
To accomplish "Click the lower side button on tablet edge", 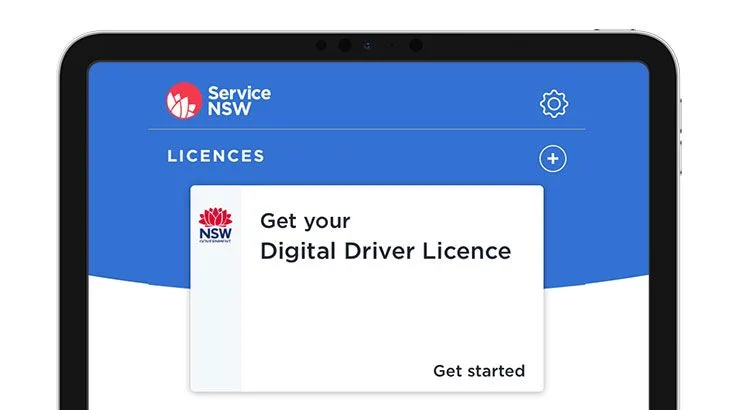I will point(680,157).
